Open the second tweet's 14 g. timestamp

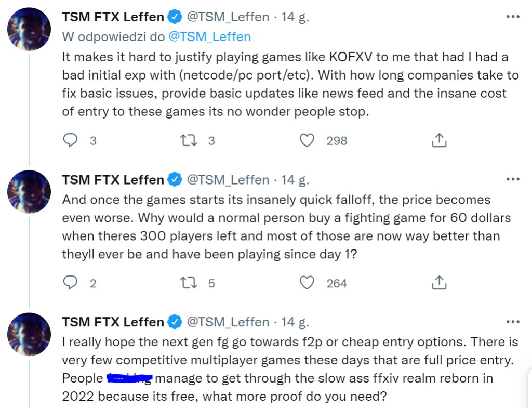295,180
